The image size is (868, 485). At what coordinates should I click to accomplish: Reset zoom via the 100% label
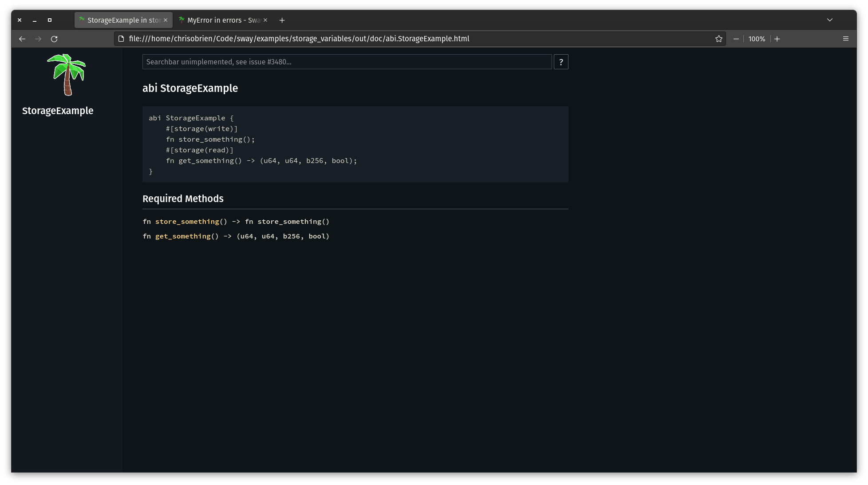(757, 39)
